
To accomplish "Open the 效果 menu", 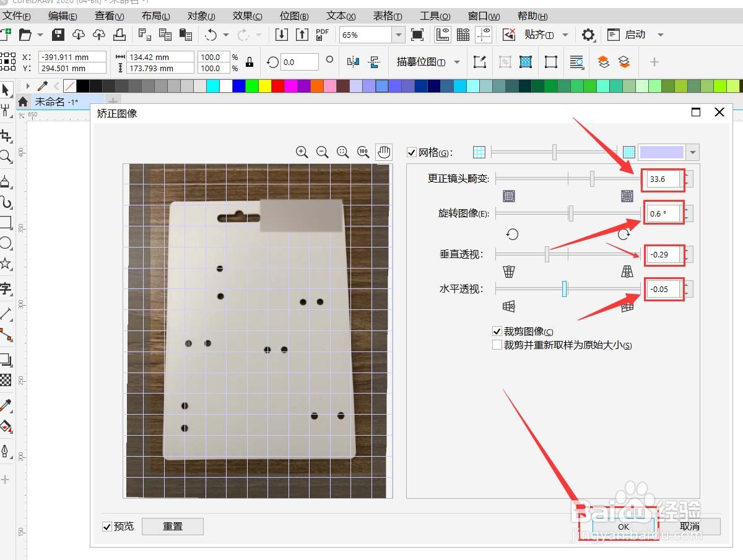I will [x=247, y=15].
